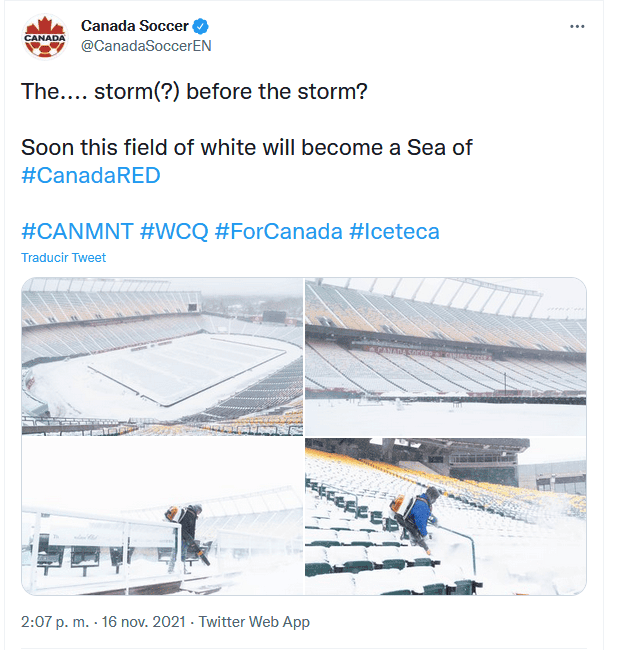The image size is (620, 650).
Task: Click the "Soon this field of white" sentence
Action: (x=246, y=148)
